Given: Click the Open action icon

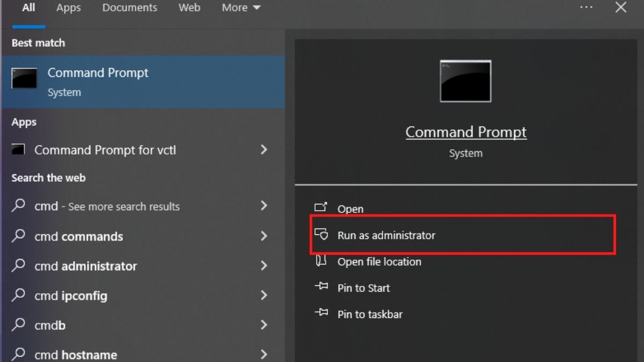Looking at the screenshot, I should click(x=321, y=208).
